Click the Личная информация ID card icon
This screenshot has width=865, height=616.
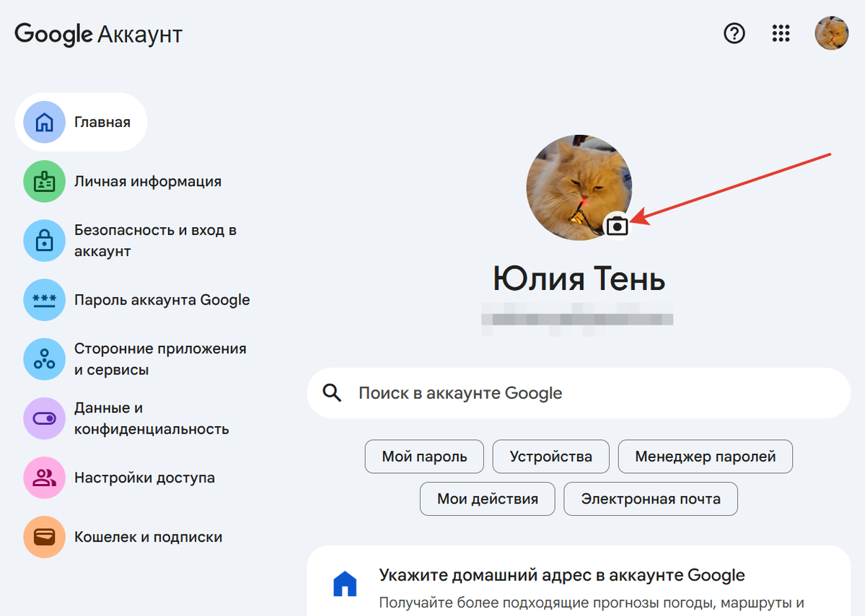[x=44, y=181]
